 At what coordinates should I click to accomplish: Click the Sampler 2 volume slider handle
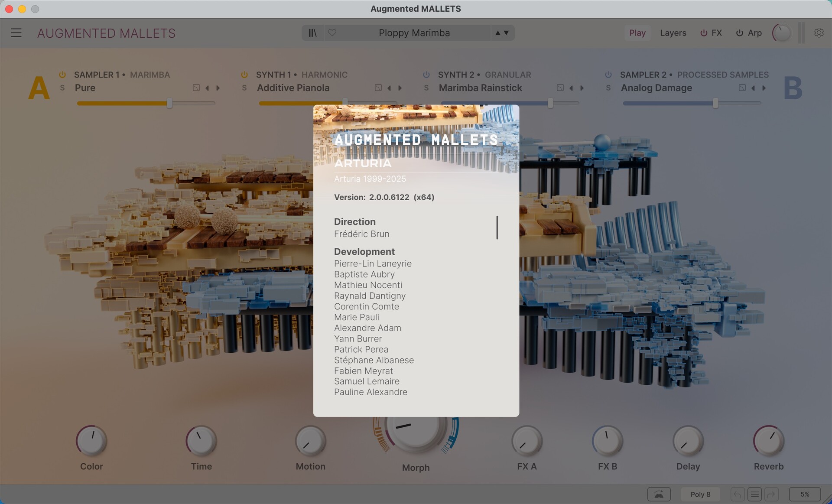pos(715,103)
